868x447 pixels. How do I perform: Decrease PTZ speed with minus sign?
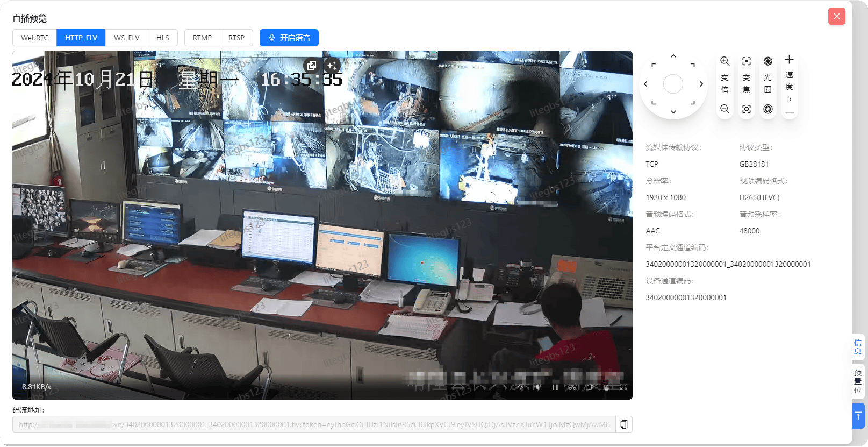(789, 113)
